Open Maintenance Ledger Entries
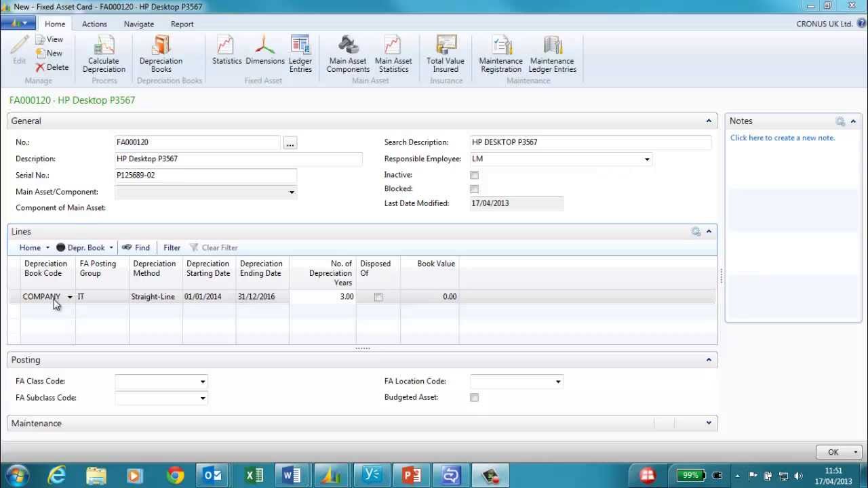Screen dimensions: 868x488 [x=552, y=54]
